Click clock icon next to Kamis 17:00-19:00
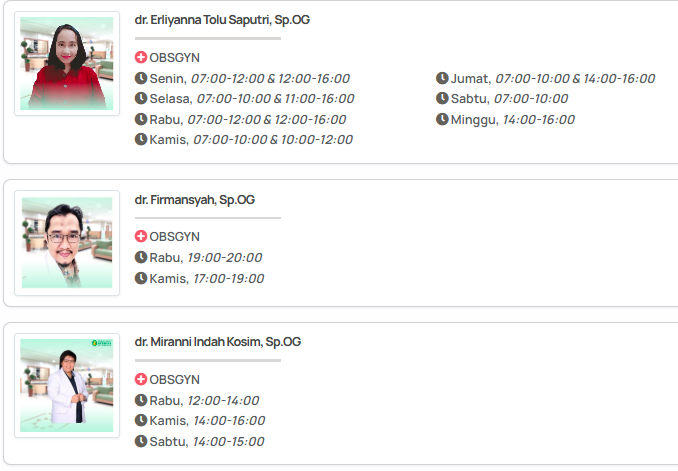 (141, 278)
